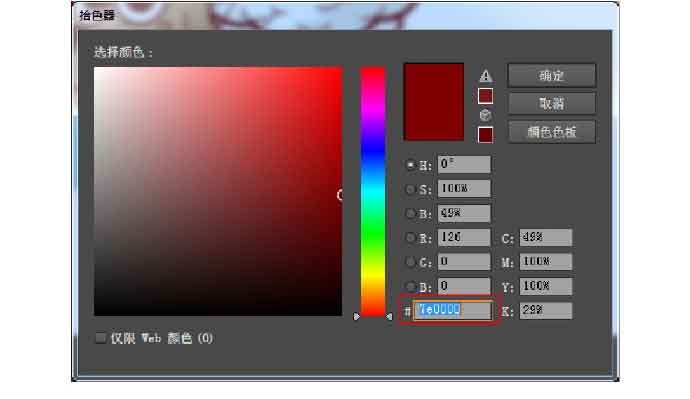Click the M magenta percentage field
Image resolution: width=690 pixels, height=399 pixels.
[546, 262]
